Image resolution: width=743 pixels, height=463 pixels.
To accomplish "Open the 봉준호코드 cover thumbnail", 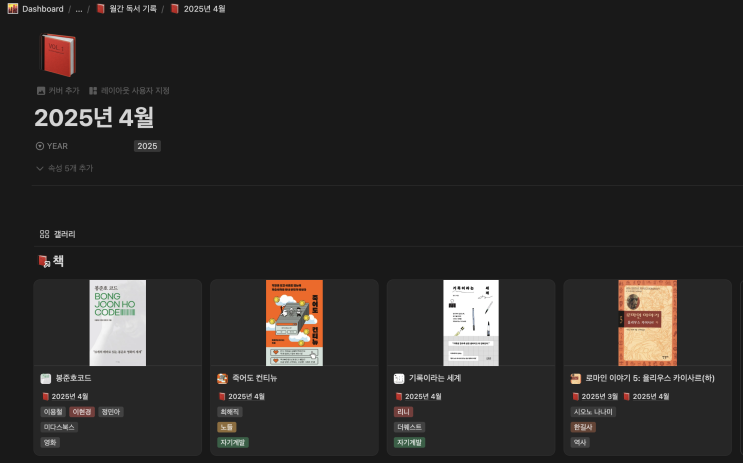I will click(x=118, y=323).
